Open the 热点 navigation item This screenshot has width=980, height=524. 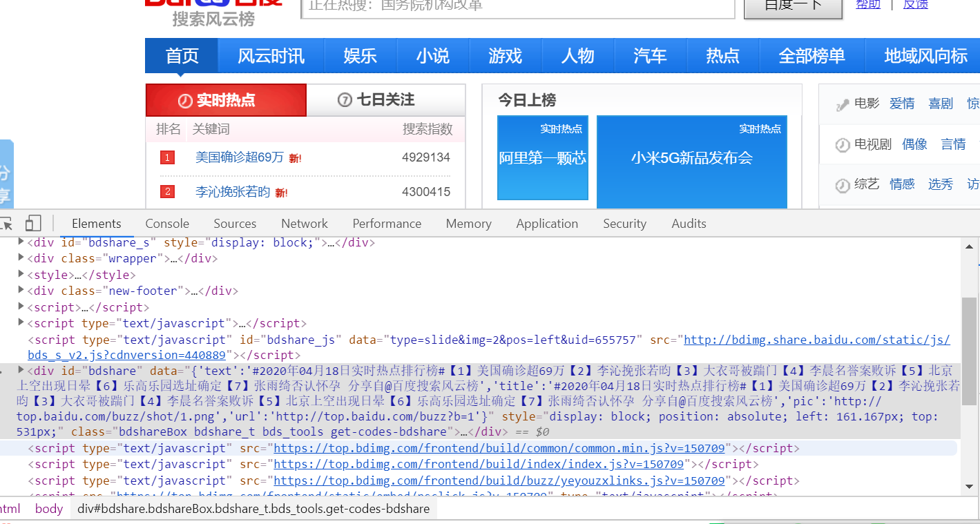pos(723,56)
